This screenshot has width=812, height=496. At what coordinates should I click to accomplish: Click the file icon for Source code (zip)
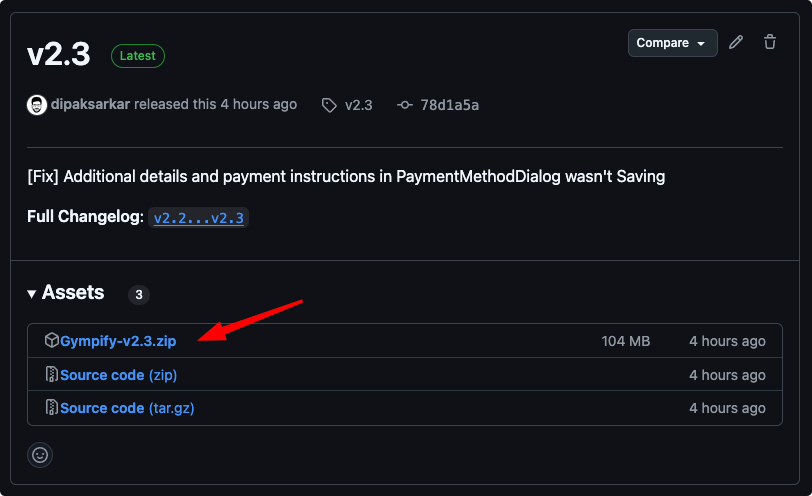(x=52, y=375)
